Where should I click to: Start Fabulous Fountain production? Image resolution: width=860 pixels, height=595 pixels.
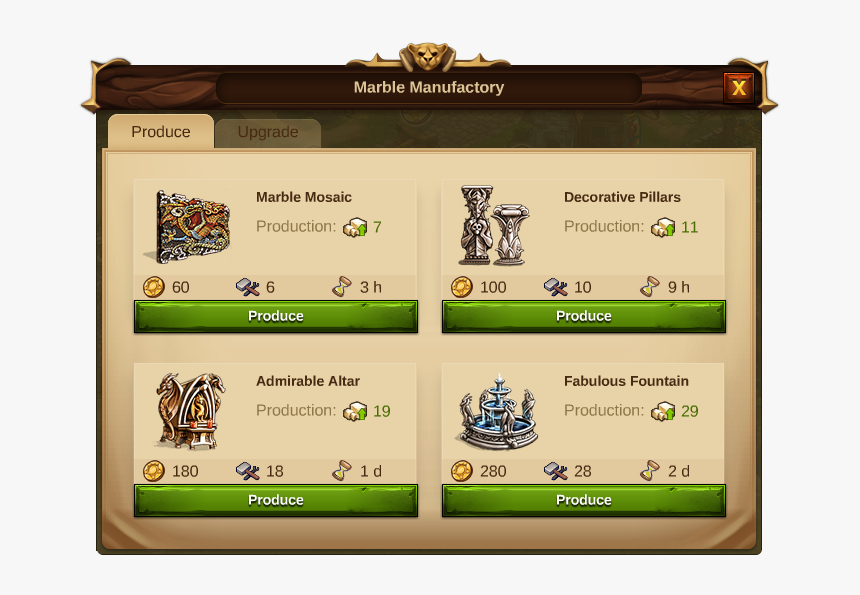click(x=584, y=500)
